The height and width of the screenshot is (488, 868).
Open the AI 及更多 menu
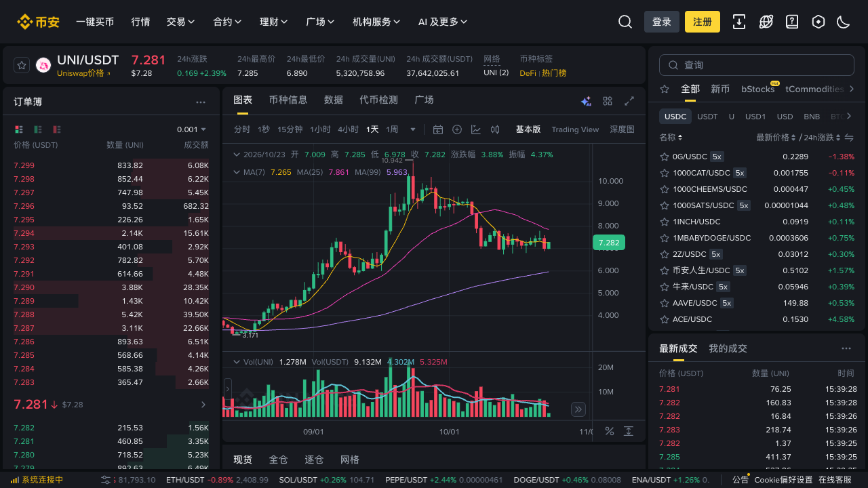pos(443,22)
